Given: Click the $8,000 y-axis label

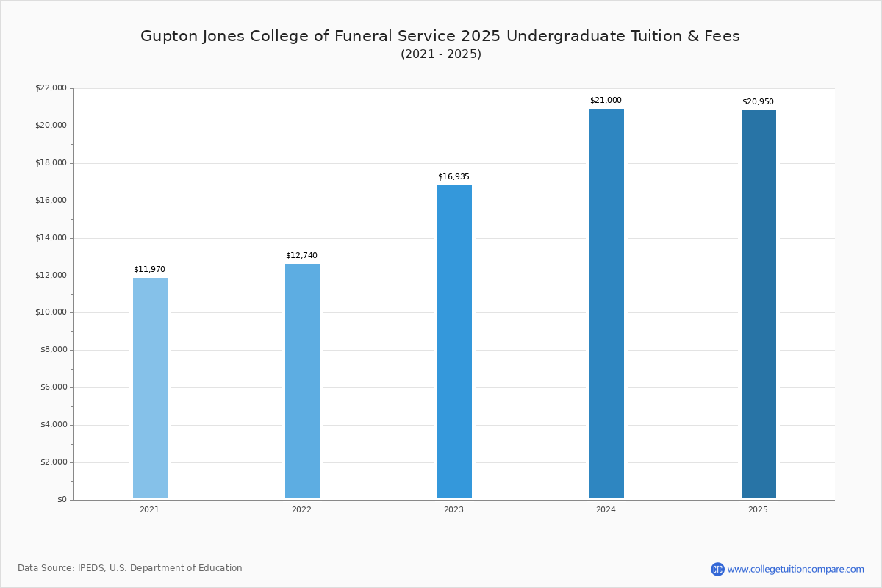Looking at the screenshot, I should pos(53,350).
